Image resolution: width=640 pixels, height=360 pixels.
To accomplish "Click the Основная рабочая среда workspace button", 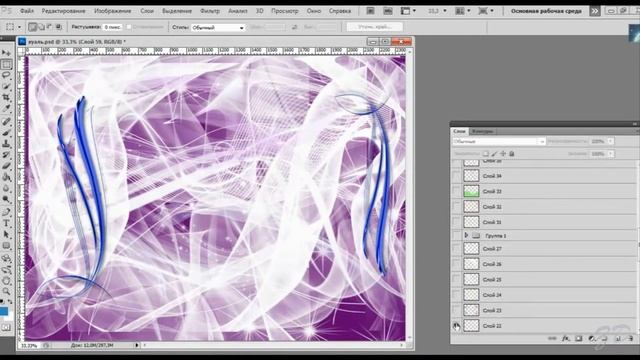I will pos(546,11).
